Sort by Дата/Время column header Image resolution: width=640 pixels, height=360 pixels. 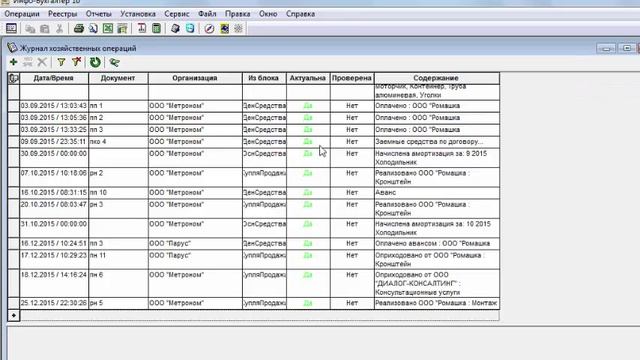pos(54,78)
